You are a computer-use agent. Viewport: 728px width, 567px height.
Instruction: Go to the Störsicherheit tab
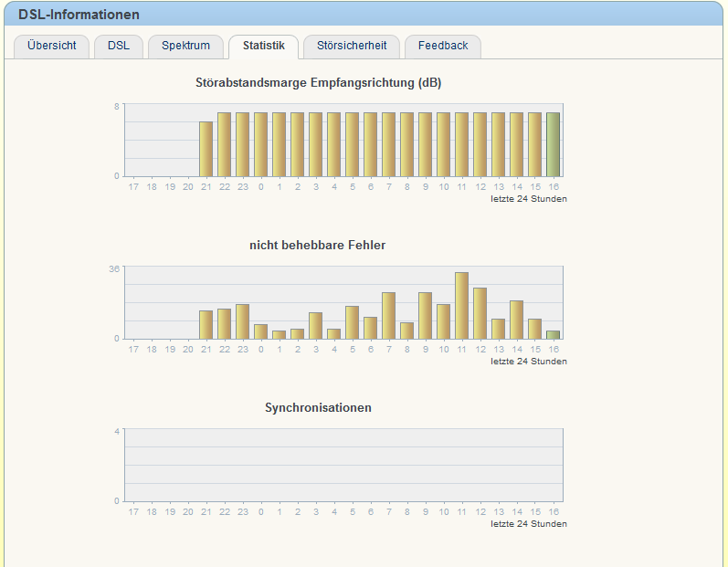coord(352,46)
